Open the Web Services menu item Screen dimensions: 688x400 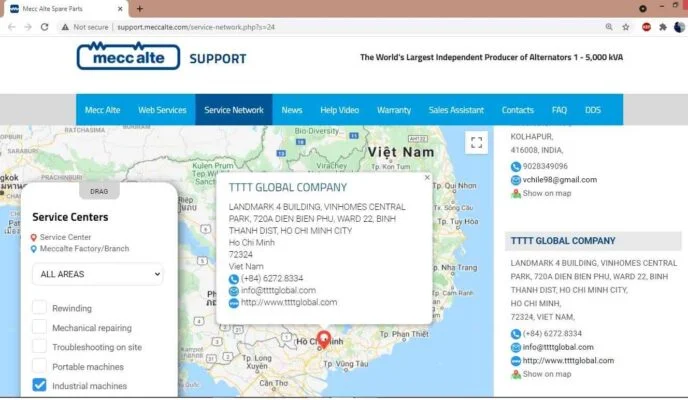click(x=162, y=110)
